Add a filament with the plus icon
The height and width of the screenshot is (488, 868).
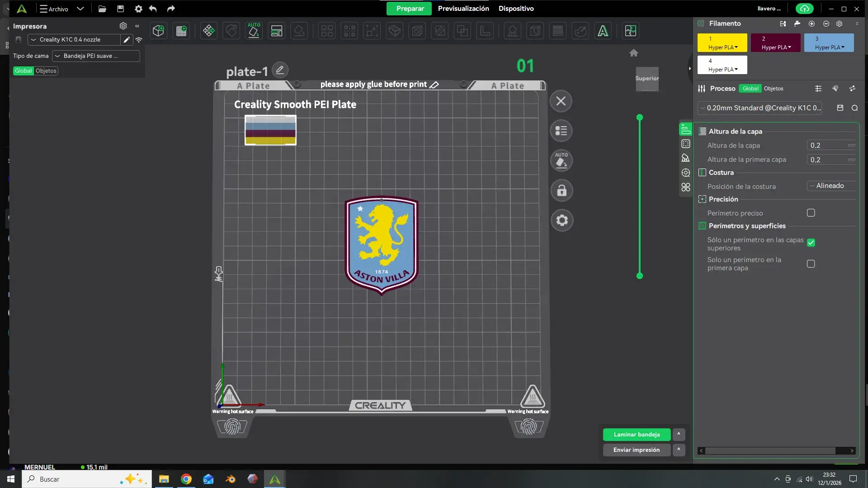click(811, 23)
